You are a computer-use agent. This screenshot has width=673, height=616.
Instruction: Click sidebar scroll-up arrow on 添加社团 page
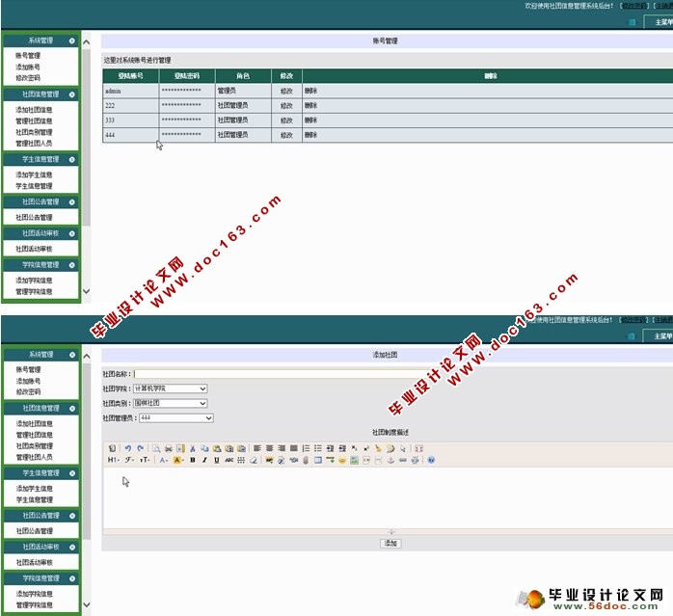86,357
